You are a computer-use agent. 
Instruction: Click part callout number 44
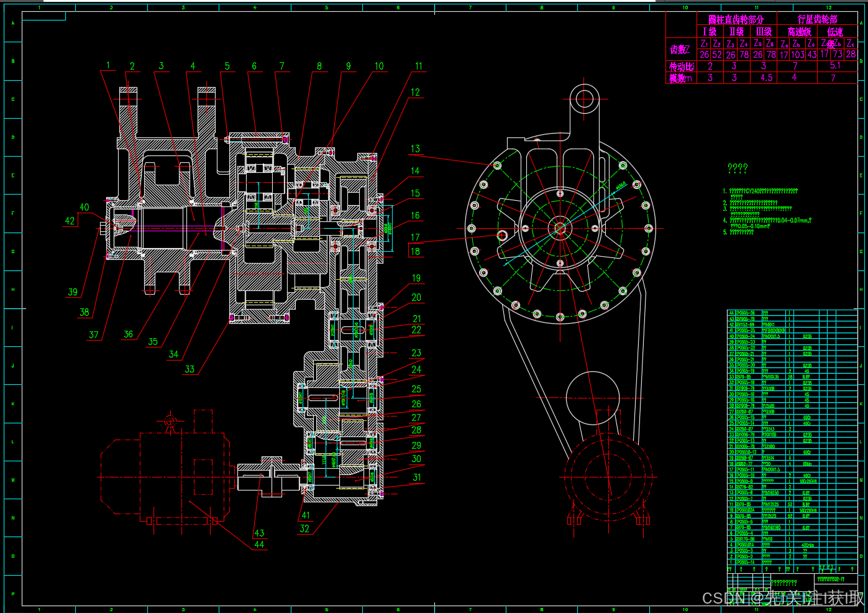(259, 545)
